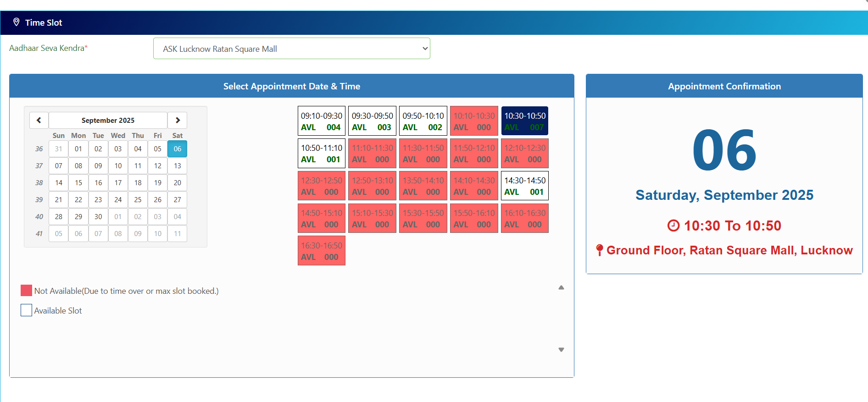The width and height of the screenshot is (868, 402).
Task: Click the 12:50-13:10 slot
Action: click(373, 186)
